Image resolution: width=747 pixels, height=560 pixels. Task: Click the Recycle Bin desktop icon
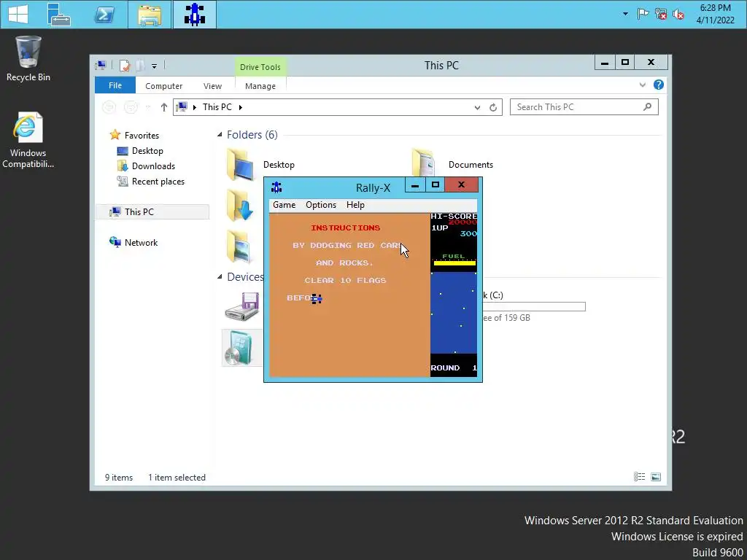click(x=28, y=58)
